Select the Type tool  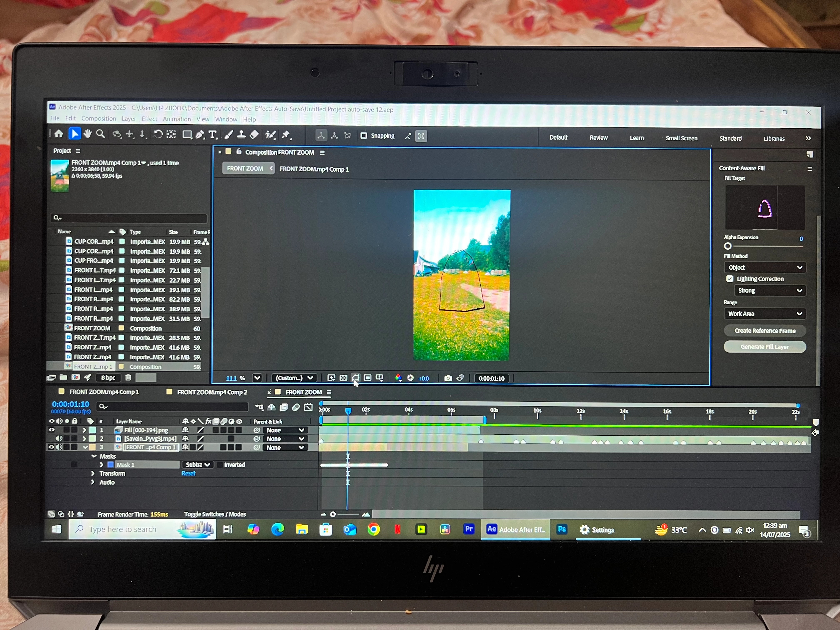click(213, 135)
